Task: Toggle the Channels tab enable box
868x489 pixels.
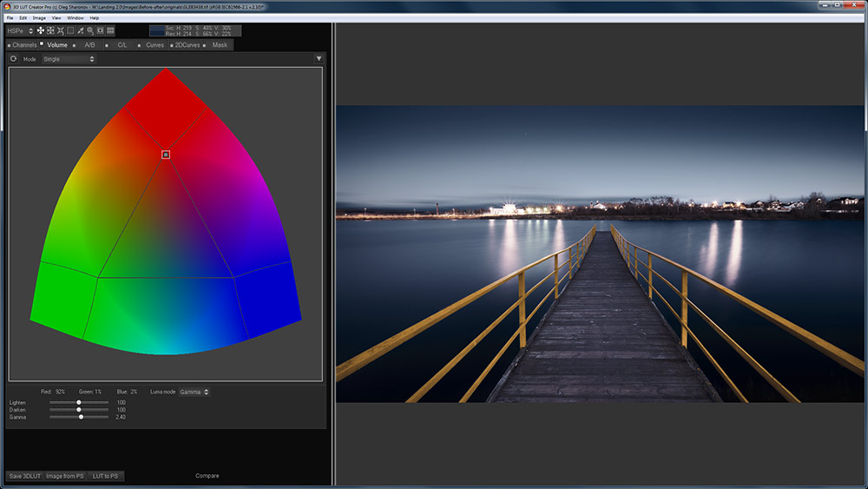Action: pos(9,45)
